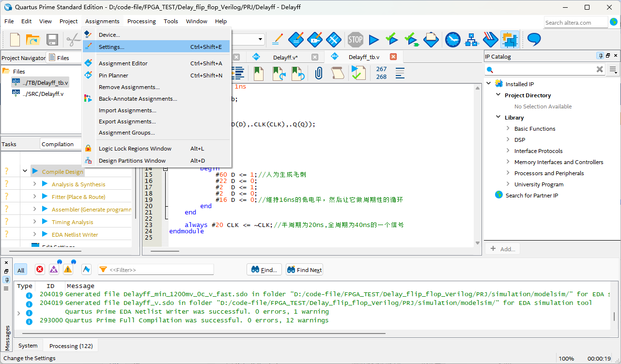Choose Assignment Editor menu entry

click(x=156, y=63)
